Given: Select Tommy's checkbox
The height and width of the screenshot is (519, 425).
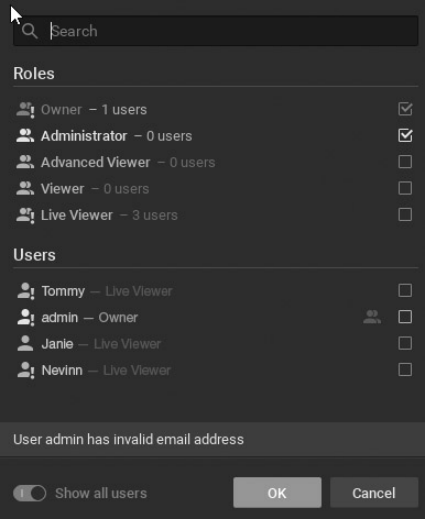Looking at the screenshot, I should click(405, 290).
